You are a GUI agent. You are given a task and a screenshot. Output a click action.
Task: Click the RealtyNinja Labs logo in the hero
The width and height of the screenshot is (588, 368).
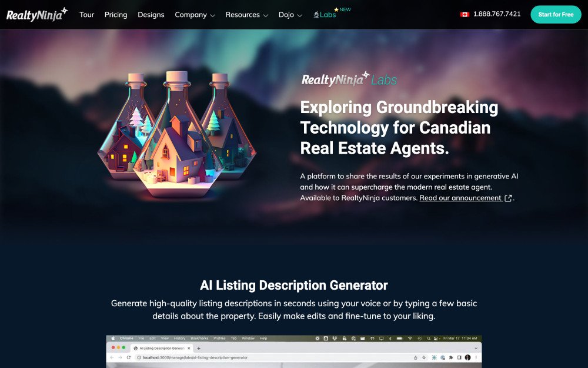click(349, 79)
